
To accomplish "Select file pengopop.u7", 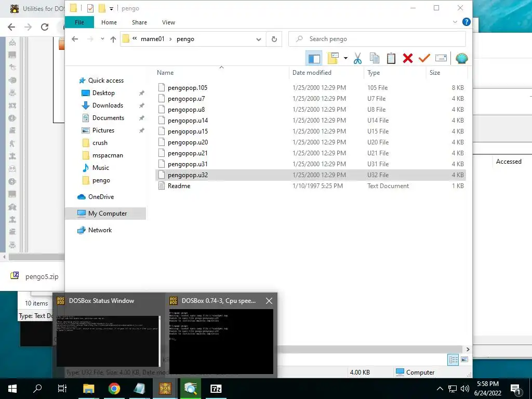I will [186, 99].
